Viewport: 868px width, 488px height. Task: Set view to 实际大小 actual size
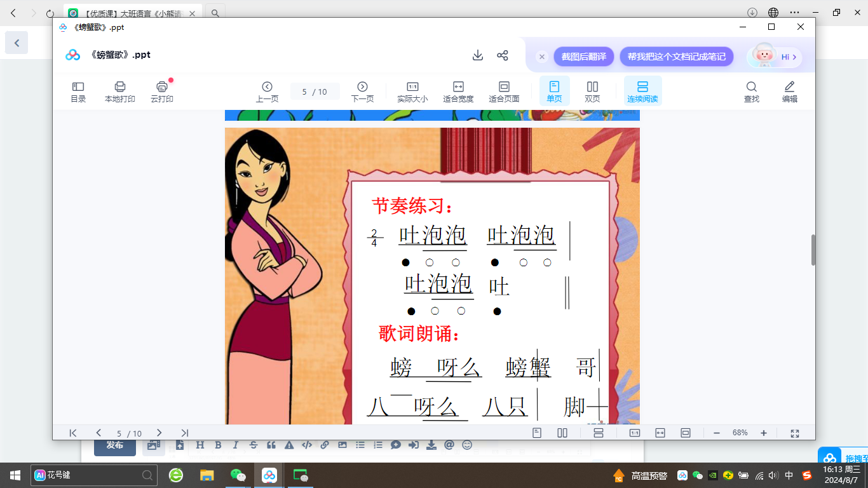pyautogui.click(x=412, y=92)
